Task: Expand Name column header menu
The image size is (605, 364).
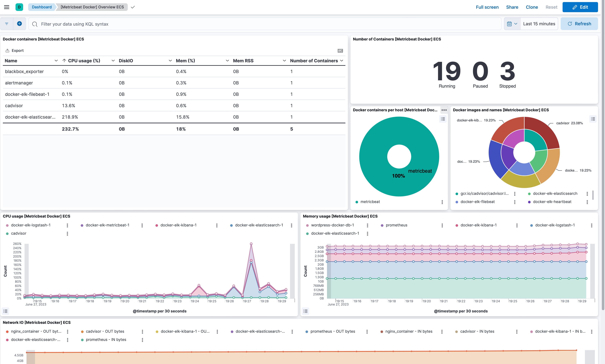Action: click(x=56, y=61)
